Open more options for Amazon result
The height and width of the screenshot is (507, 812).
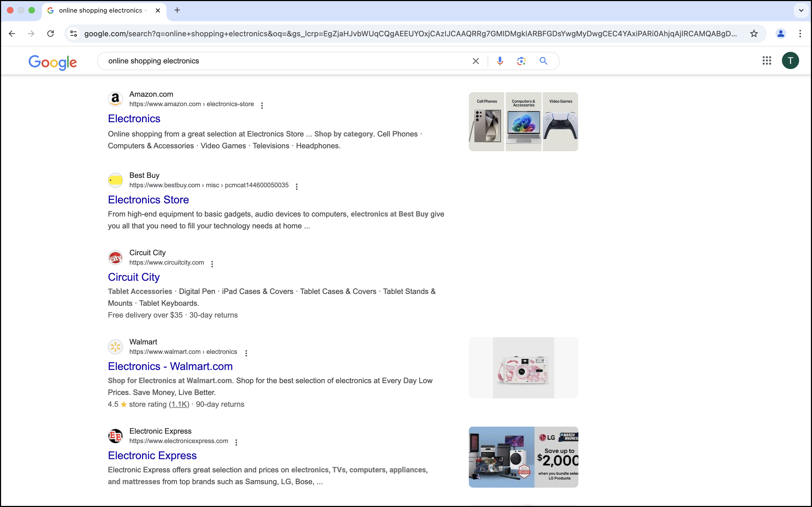coord(262,105)
